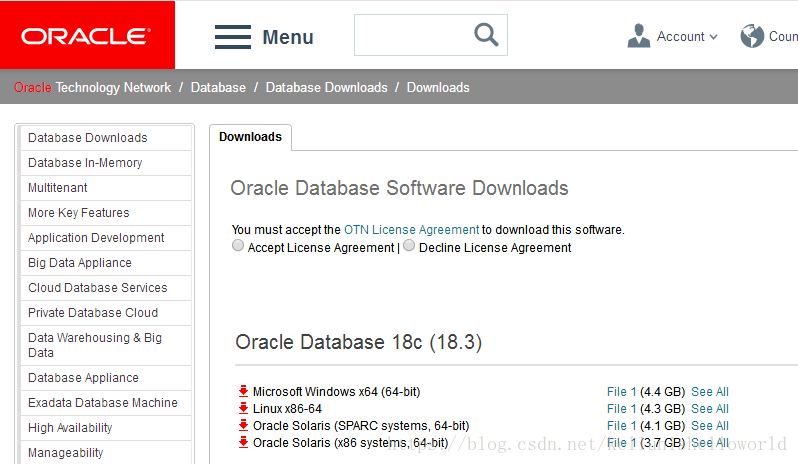Open Database Appliance in sidebar
798x464 pixels.
[105, 378]
